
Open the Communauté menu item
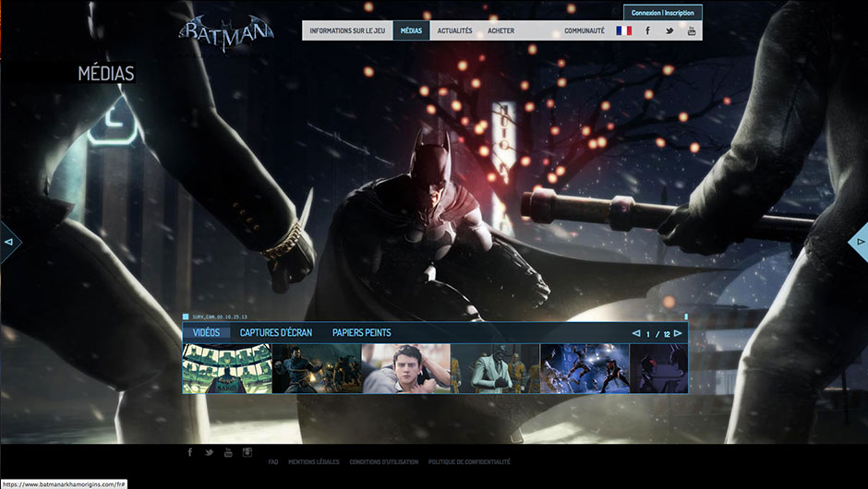point(585,31)
